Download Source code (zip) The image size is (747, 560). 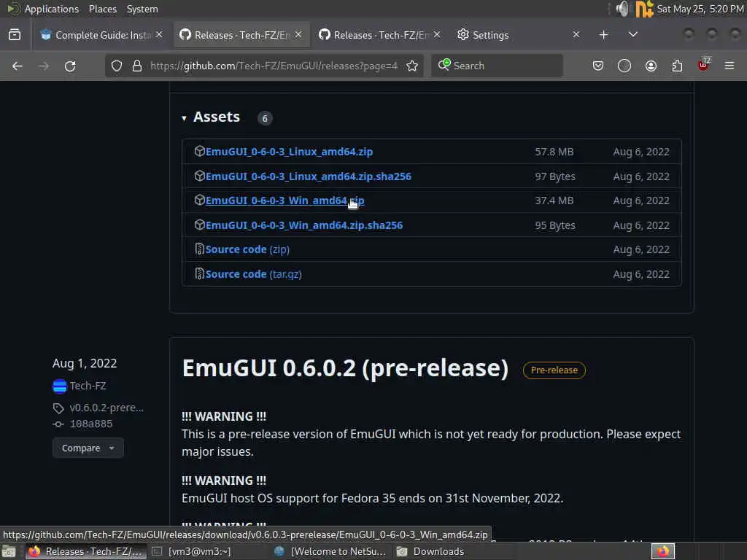click(x=247, y=249)
